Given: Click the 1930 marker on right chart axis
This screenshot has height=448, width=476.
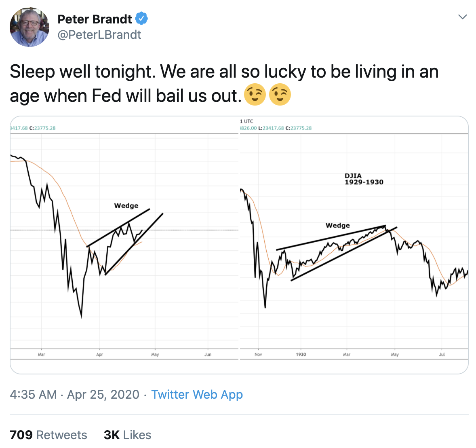Looking at the screenshot, I should (x=301, y=355).
